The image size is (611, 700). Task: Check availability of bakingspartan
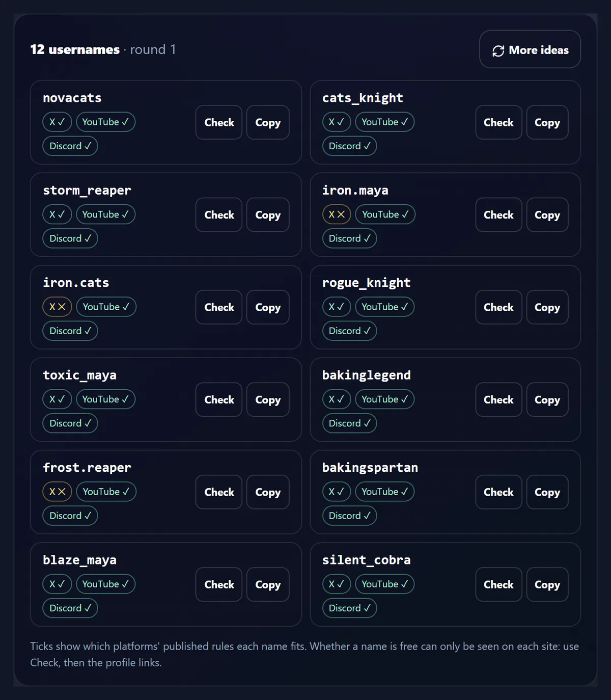tap(498, 492)
